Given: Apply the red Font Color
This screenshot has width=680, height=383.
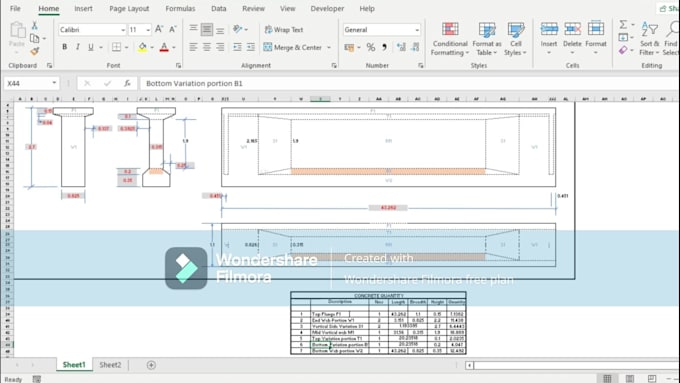Looking at the screenshot, I should click(164, 47).
